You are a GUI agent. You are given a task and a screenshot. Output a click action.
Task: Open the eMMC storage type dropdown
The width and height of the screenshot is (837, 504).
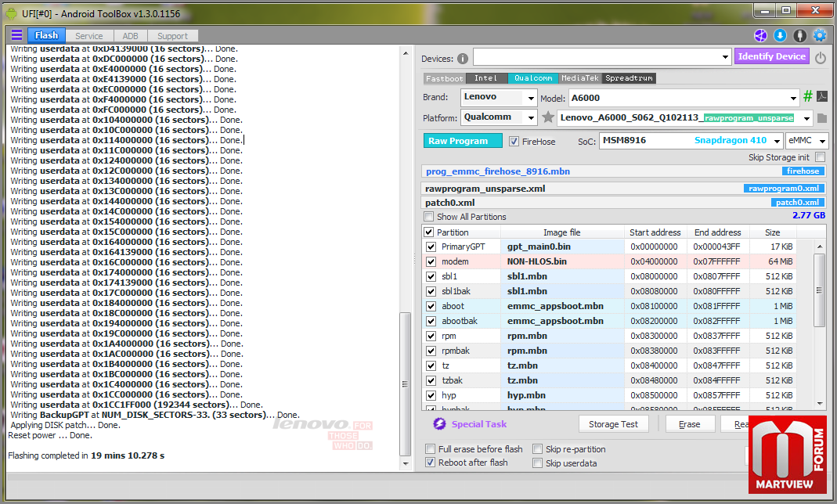[822, 142]
